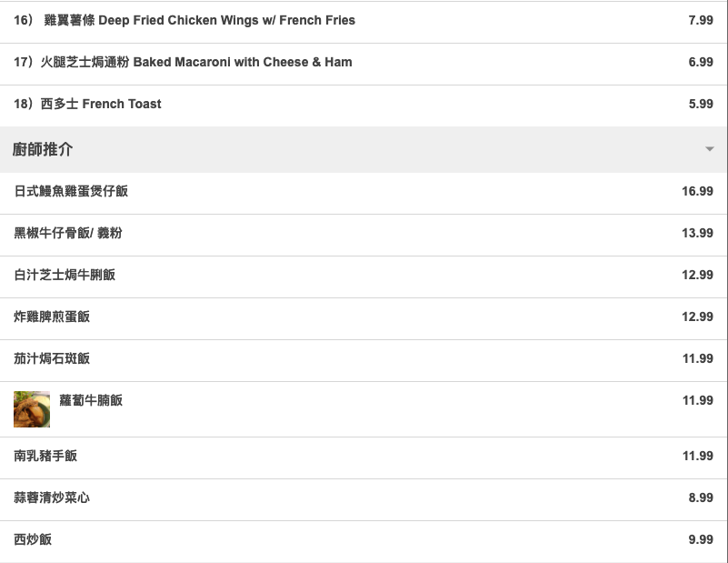This screenshot has height=563, width=728.
Task: Choose 黑椒牛仔骨飯/ 義粉 item
Action: pos(68,233)
